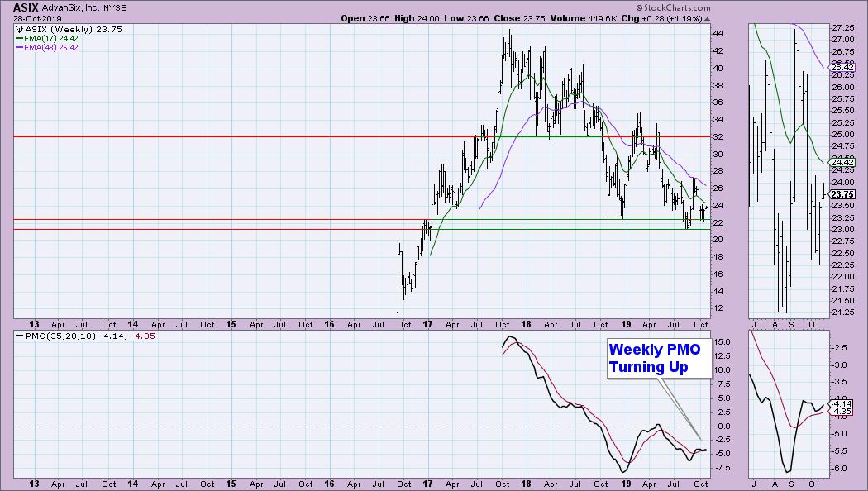Click the "PMO(35,20,10)" indicator legend label

pyautogui.click(x=60, y=336)
